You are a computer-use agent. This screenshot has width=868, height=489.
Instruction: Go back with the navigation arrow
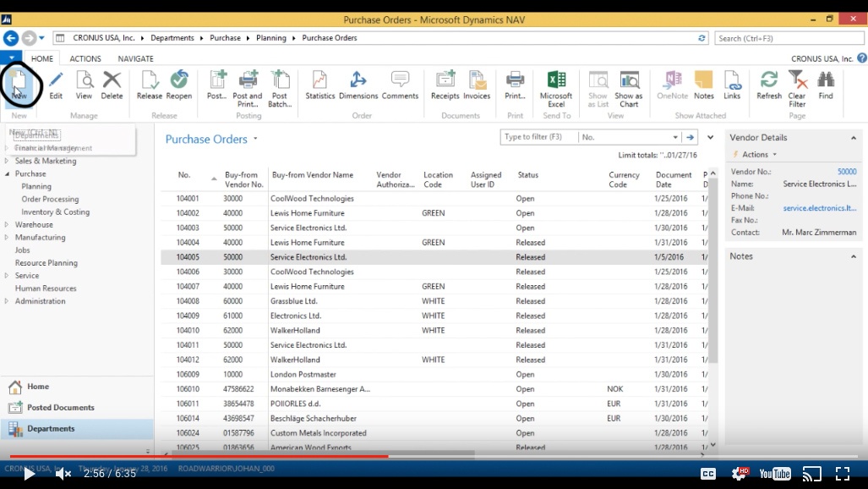[10, 38]
